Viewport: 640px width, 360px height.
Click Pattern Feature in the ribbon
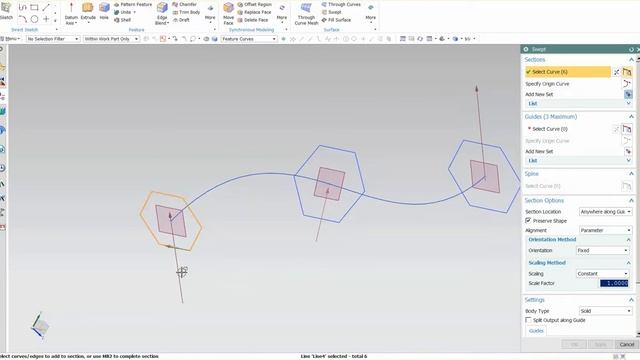tap(133, 4)
